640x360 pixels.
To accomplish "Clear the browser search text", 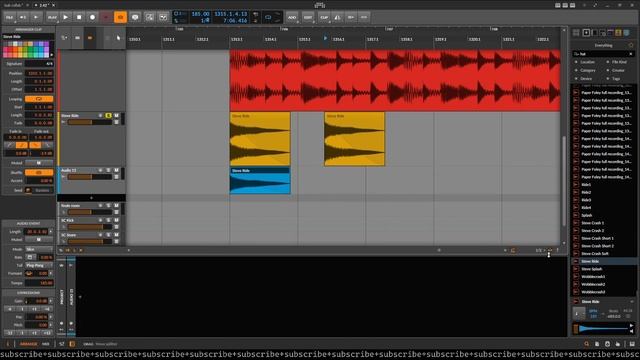I will (x=631, y=54).
